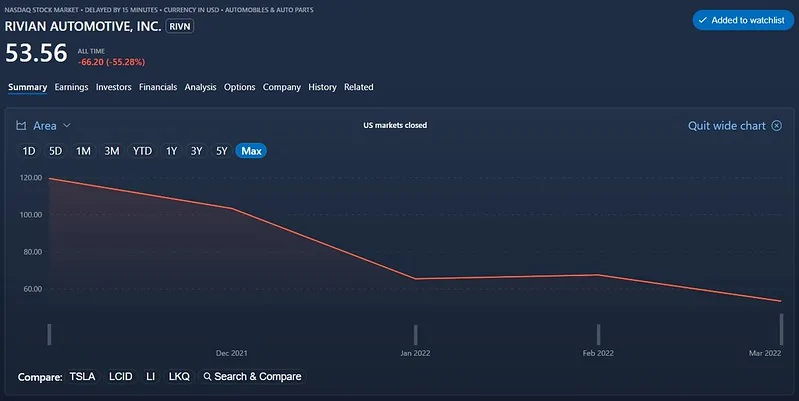
Task: Click the 100.00 price axis label
Action: pos(31,215)
